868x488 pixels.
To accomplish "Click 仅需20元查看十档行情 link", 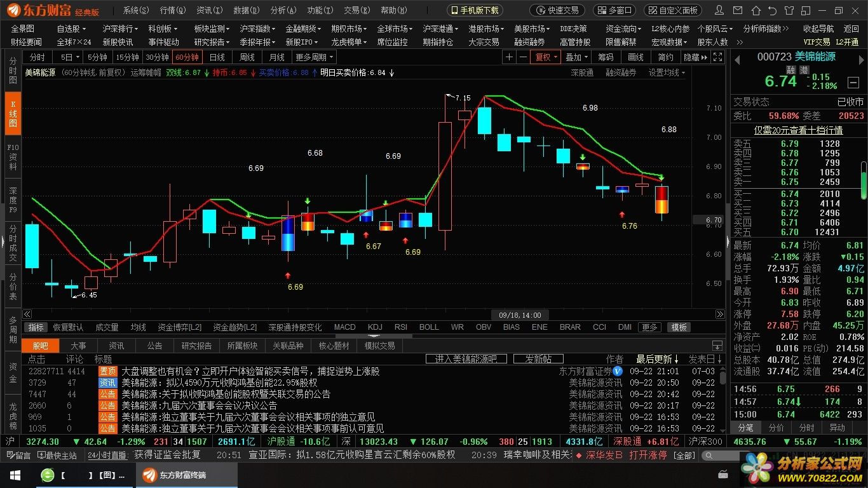I will click(x=798, y=130).
